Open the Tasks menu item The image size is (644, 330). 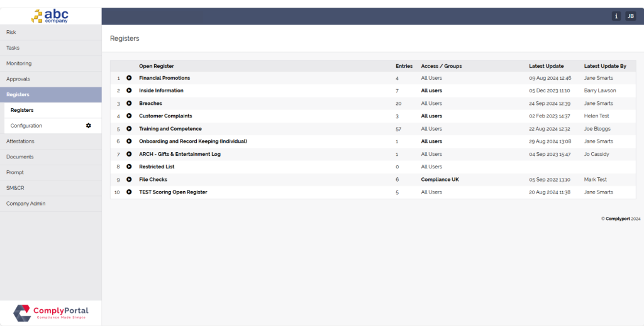tap(13, 48)
